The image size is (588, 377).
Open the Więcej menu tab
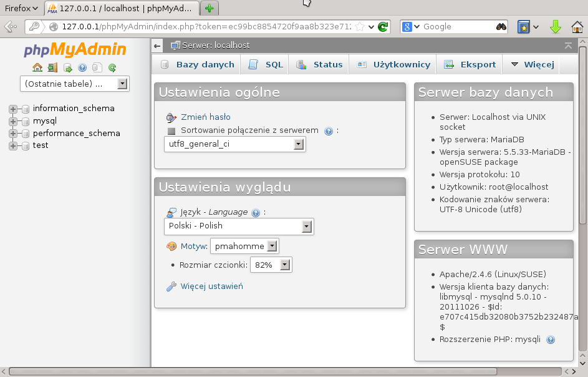coord(533,64)
